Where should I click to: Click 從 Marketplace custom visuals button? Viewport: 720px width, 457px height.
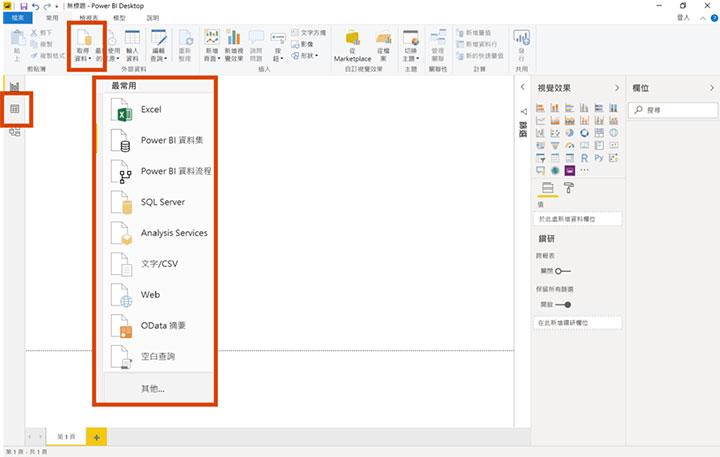coord(353,45)
